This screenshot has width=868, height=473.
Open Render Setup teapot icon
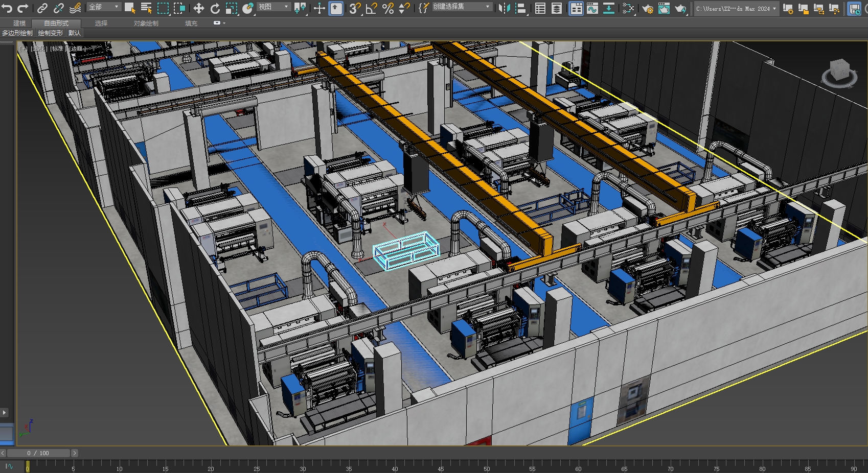pyautogui.click(x=648, y=8)
